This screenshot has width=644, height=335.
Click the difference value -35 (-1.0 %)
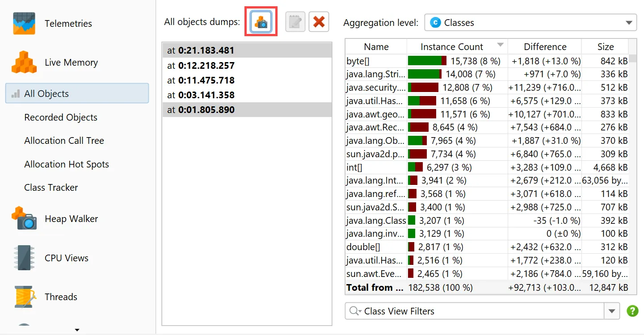point(557,221)
